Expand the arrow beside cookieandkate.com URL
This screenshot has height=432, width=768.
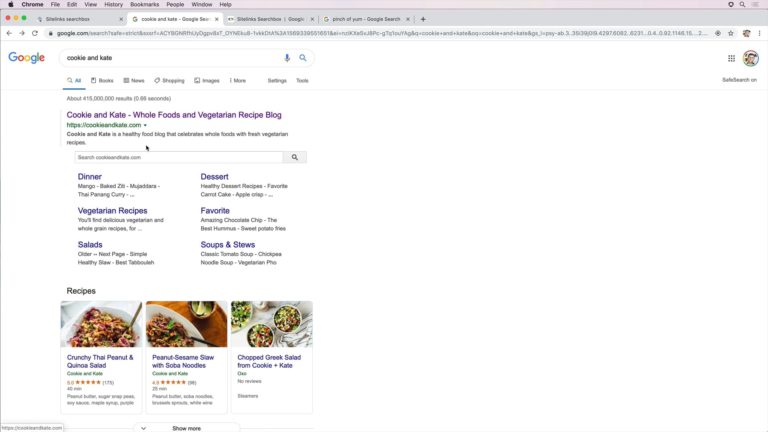(x=145, y=125)
